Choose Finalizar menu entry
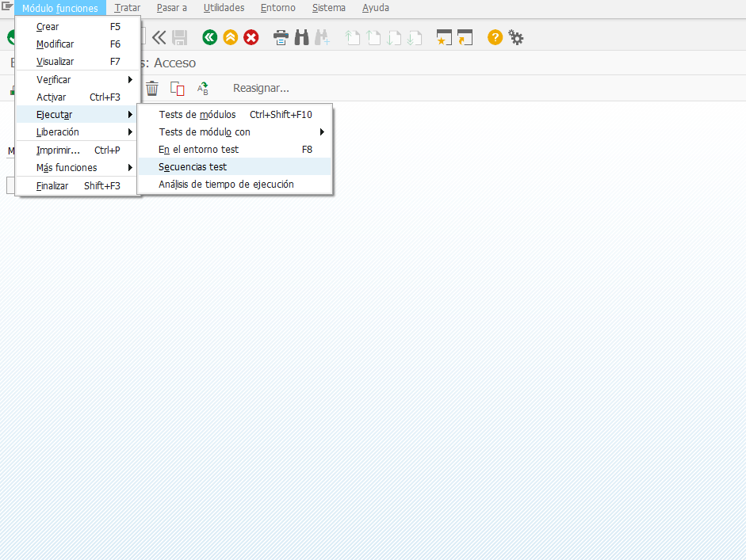746x560 pixels. [78, 186]
